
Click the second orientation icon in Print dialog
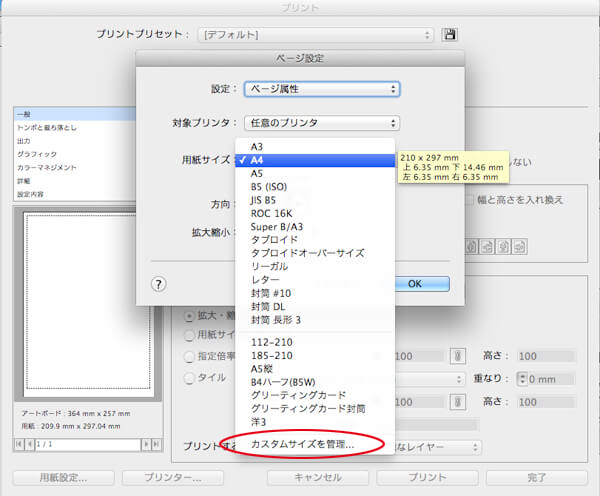click(x=487, y=247)
